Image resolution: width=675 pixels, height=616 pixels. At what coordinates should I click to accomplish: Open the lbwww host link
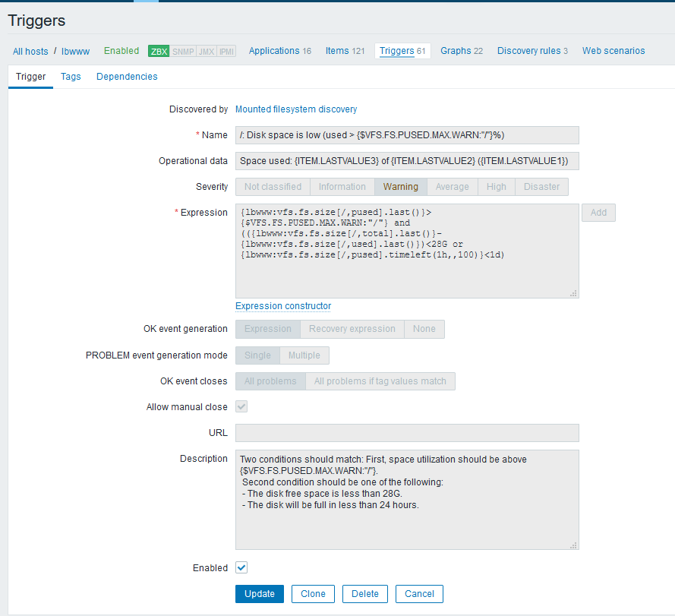[x=75, y=51]
